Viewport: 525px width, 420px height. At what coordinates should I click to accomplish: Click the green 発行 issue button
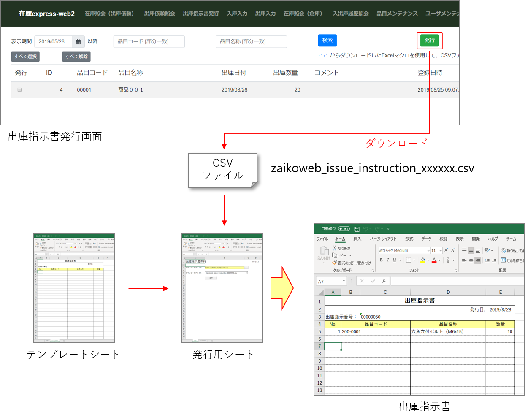[x=429, y=41]
